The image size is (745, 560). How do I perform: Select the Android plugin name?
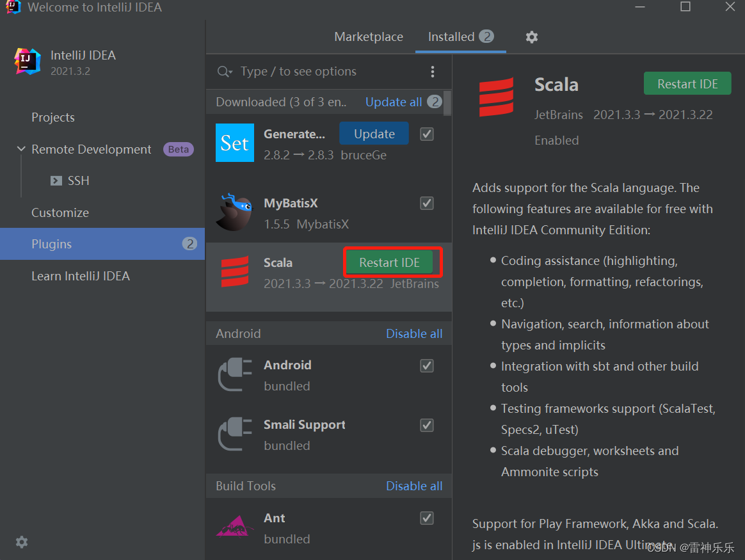(287, 365)
